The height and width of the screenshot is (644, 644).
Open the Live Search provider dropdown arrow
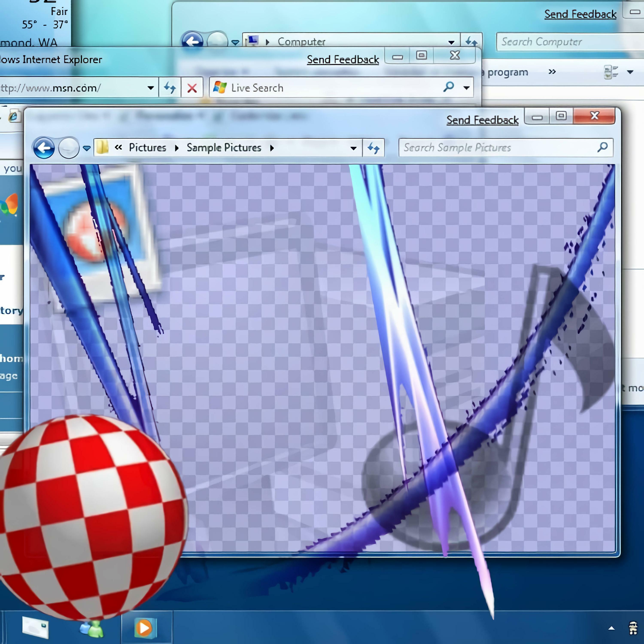466,88
